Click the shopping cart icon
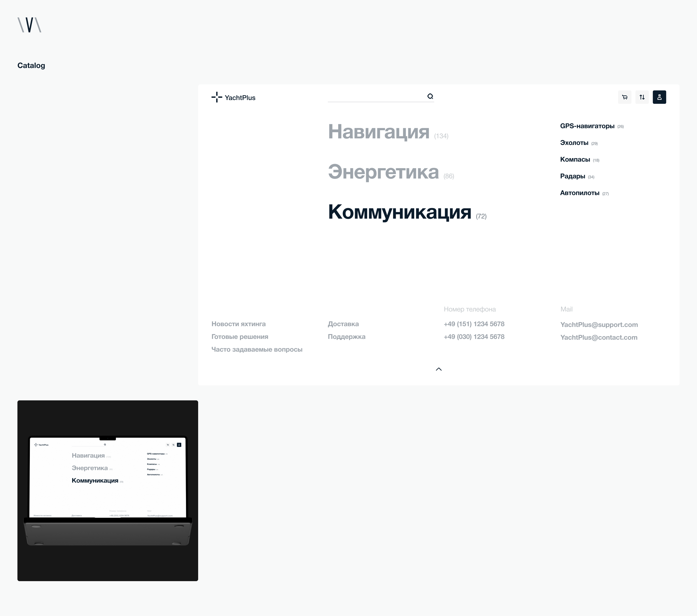 pyautogui.click(x=624, y=97)
